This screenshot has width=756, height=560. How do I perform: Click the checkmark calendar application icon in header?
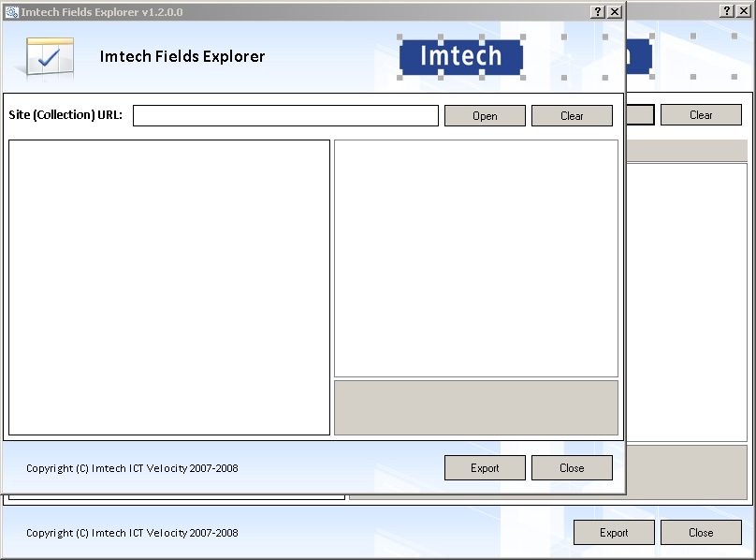tap(50, 57)
